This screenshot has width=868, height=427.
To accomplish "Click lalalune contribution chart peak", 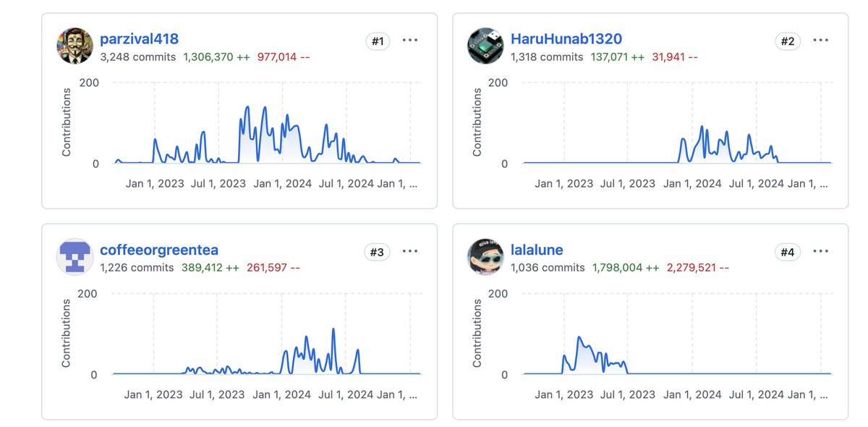I will click(579, 337).
